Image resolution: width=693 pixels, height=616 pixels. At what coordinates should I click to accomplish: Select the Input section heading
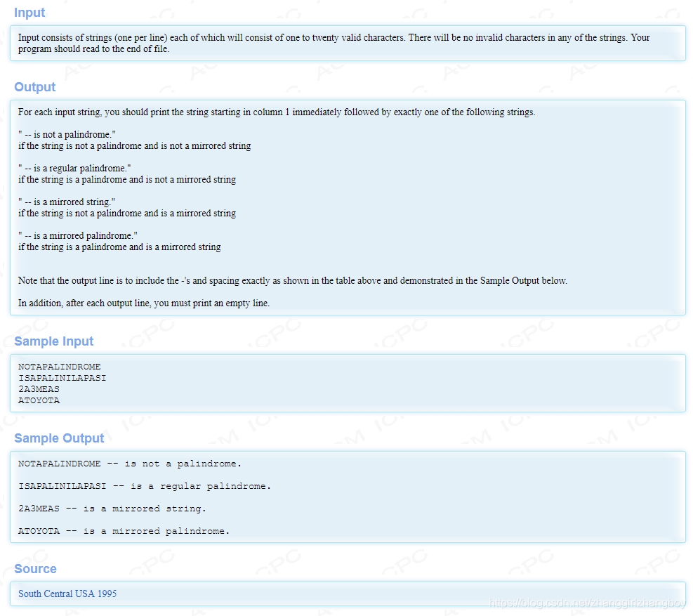pos(29,13)
